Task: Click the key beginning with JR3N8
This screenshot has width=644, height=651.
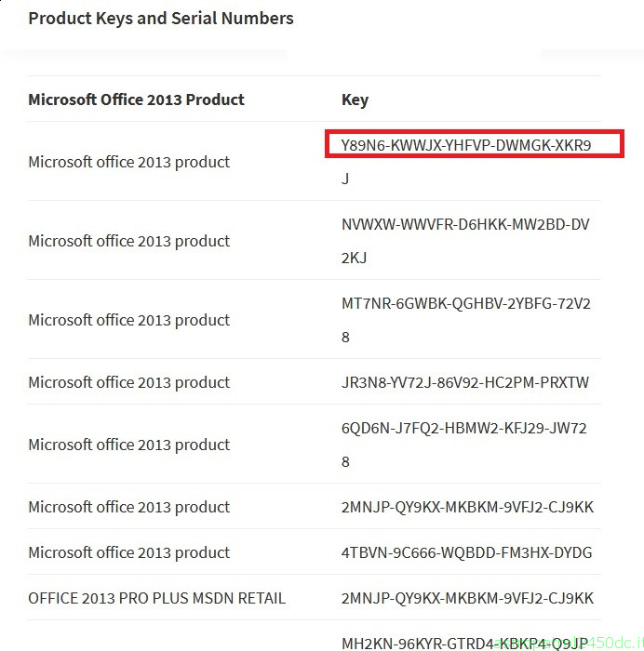Action: [464, 382]
